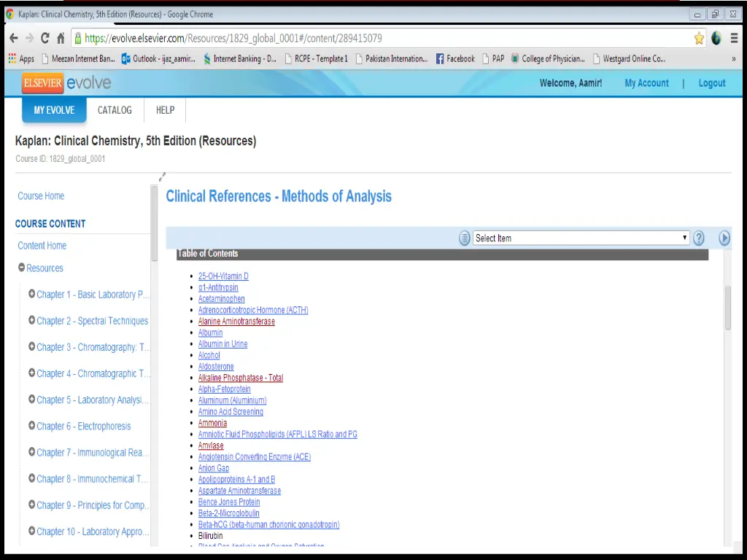This screenshot has width=747, height=560.
Task: Reload the page with the refresh icon
Action: 45,38
